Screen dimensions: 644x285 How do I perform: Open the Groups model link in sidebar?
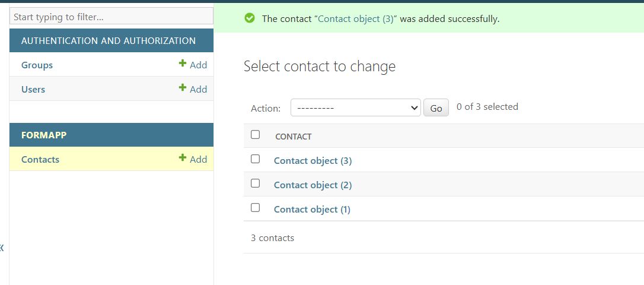click(37, 65)
